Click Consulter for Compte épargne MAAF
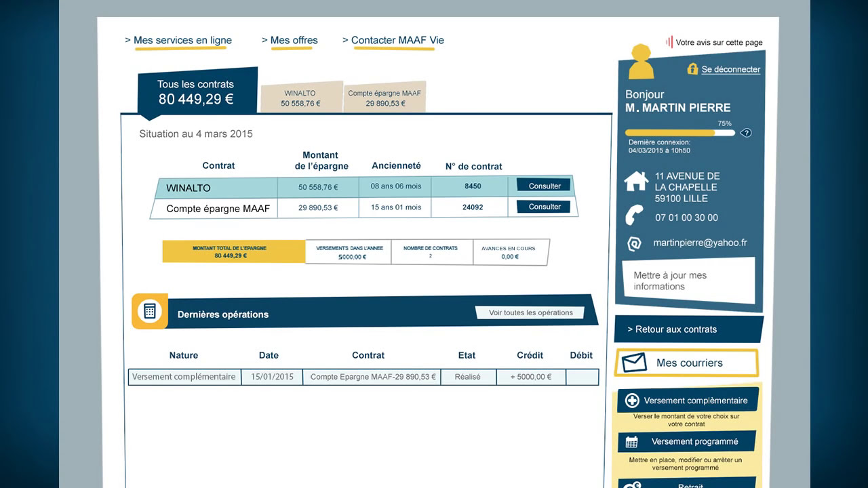 [x=544, y=207]
